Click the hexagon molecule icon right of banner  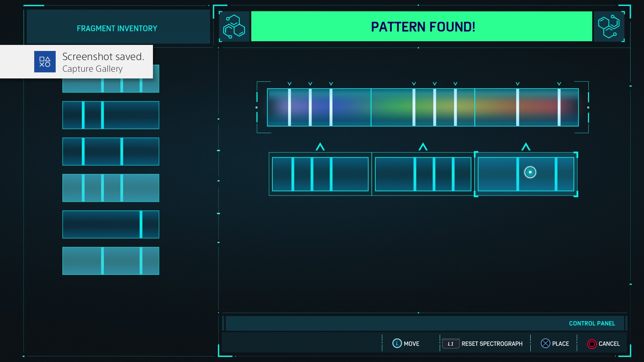609,26
